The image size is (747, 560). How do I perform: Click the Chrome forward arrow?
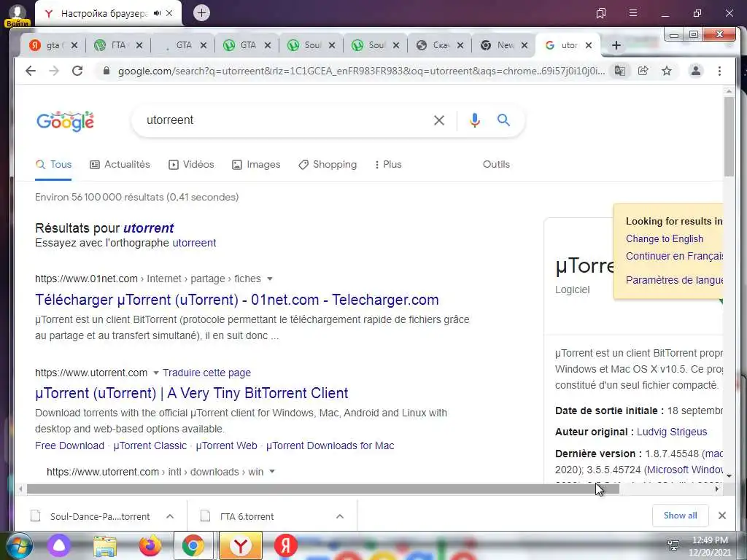tap(54, 71)
